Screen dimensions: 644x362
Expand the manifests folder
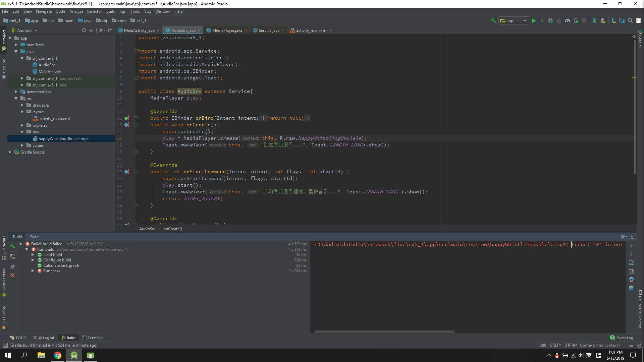point(16,45)
